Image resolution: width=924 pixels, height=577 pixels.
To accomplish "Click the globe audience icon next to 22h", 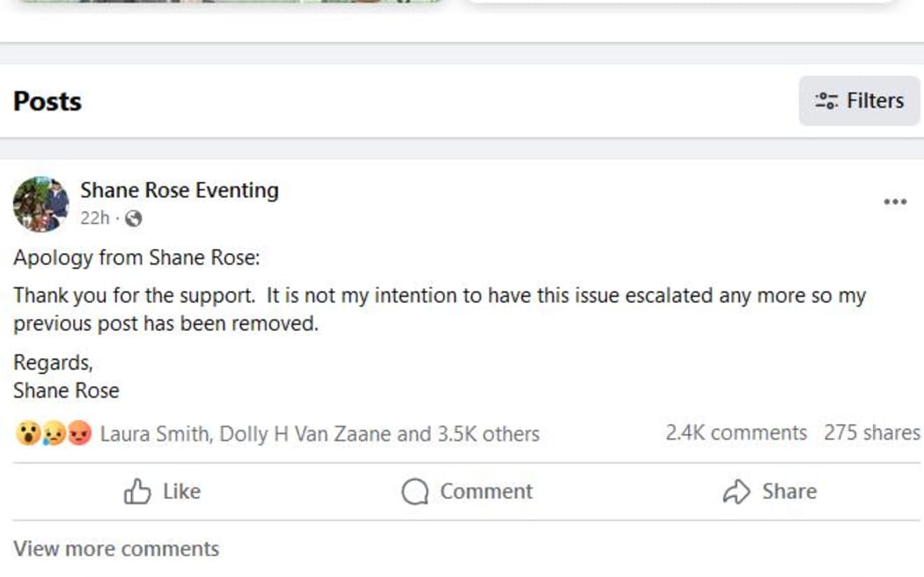I will (x=134, y=216).
